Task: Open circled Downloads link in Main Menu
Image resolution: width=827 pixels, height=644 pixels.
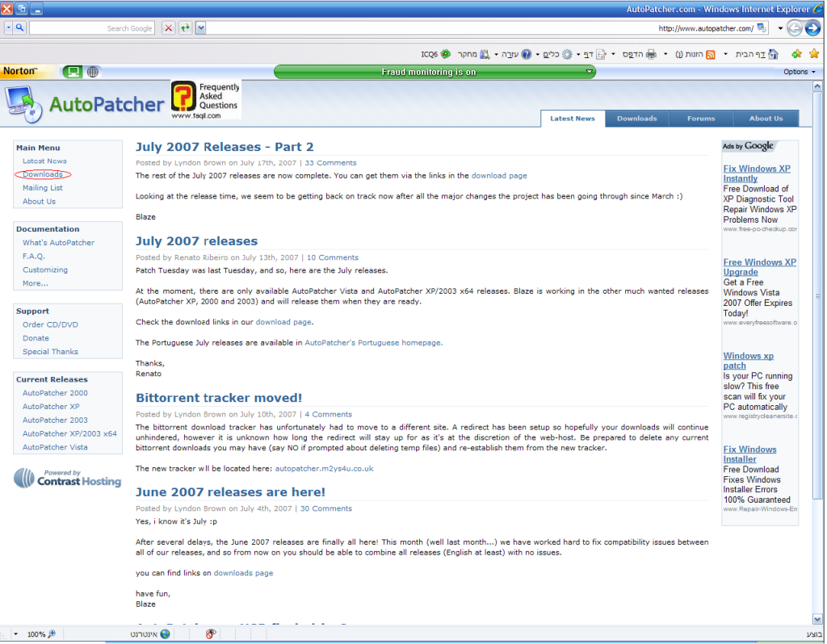Action: coord(43,174)
